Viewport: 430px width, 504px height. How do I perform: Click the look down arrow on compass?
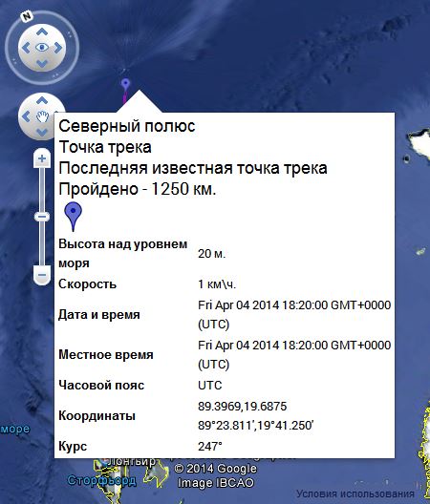pos(42,63)
